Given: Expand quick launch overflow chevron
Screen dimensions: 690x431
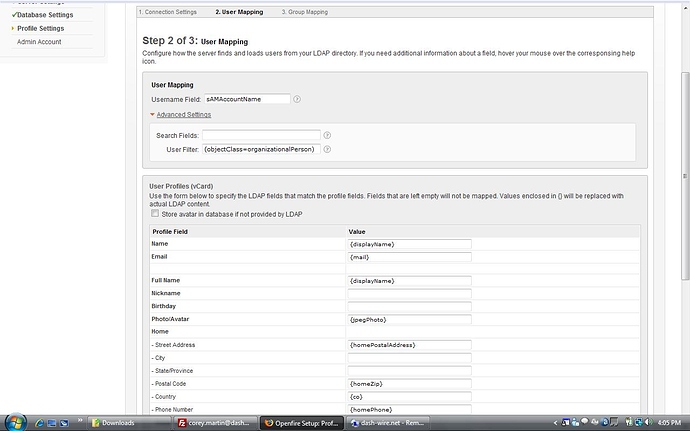Looking at the screenshot, I should pyautogui.click(x=80, y=420).
